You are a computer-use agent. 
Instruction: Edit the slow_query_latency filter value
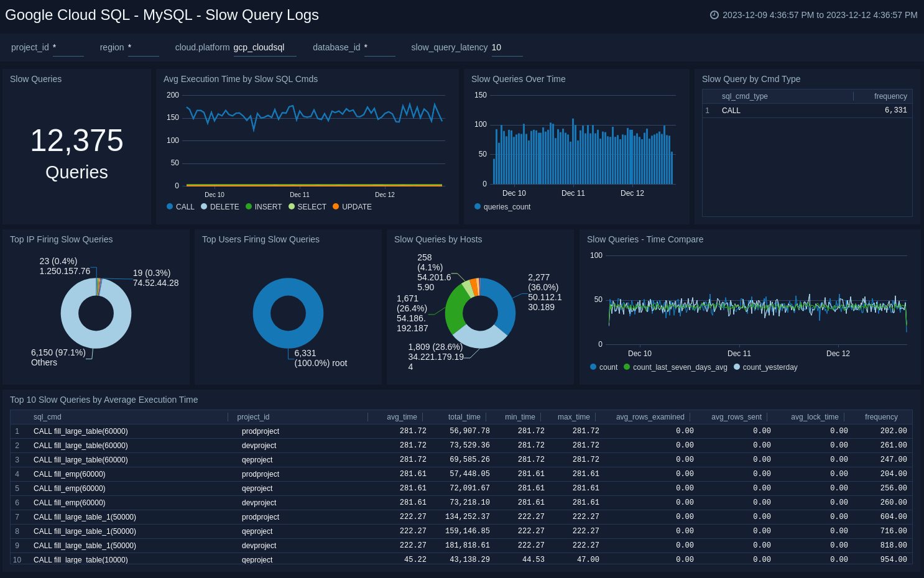point(507,47)
